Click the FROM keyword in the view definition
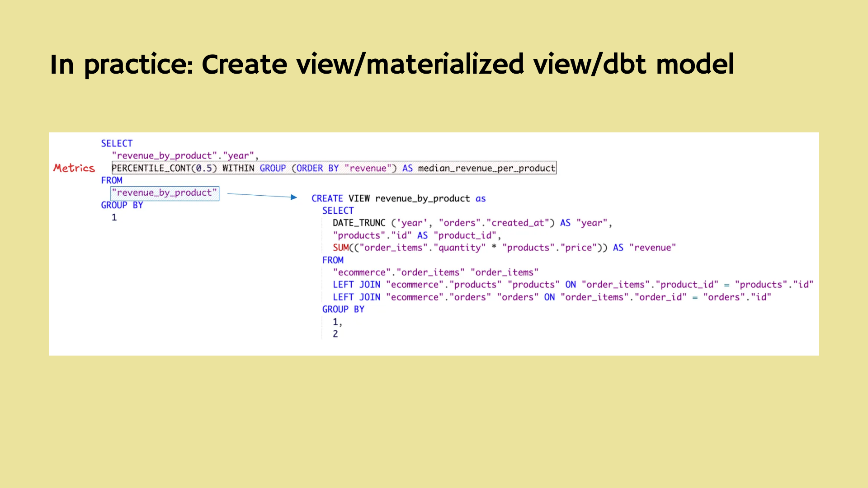868x488 pixels. click(x=333, y=260)
